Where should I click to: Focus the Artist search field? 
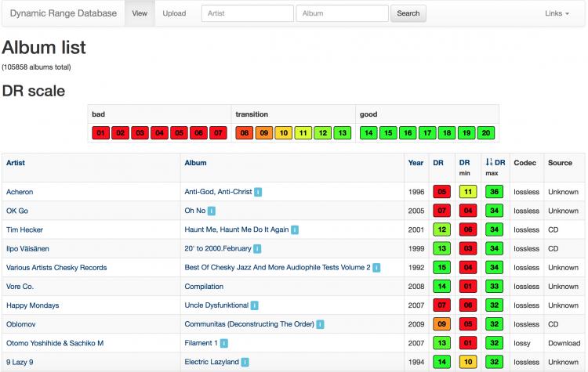coord(247,13)
